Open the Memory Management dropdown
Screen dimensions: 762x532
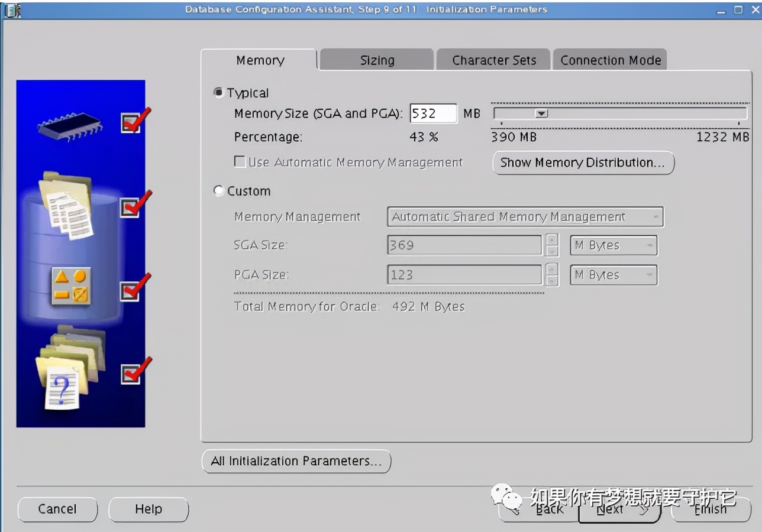(x=525, y=217)
